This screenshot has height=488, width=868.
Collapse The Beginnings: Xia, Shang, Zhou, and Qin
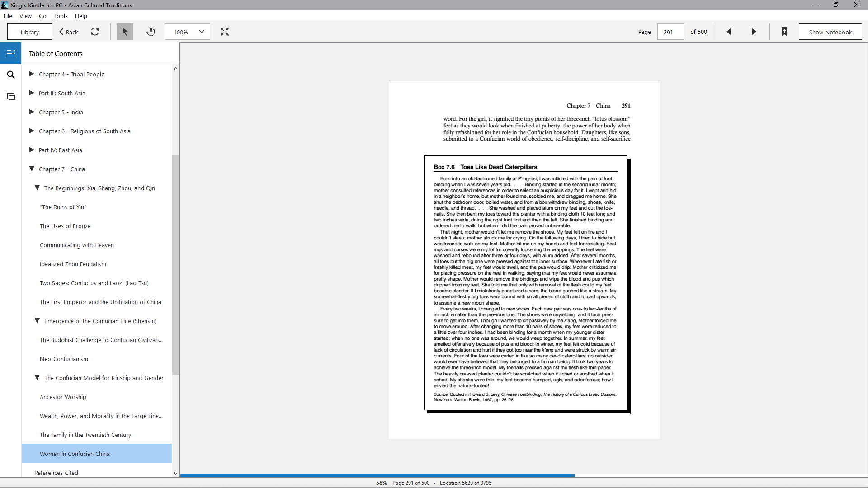coord(37,188)
